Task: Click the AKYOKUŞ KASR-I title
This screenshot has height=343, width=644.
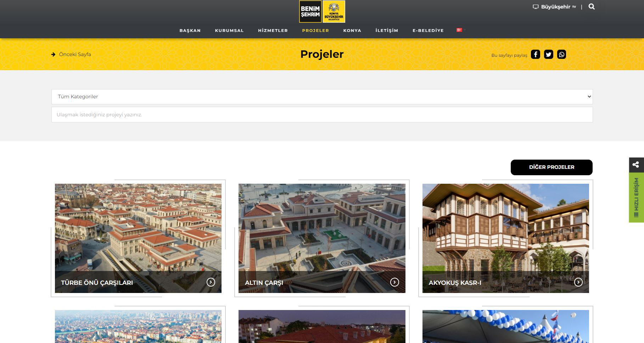Action: point(455,283)
